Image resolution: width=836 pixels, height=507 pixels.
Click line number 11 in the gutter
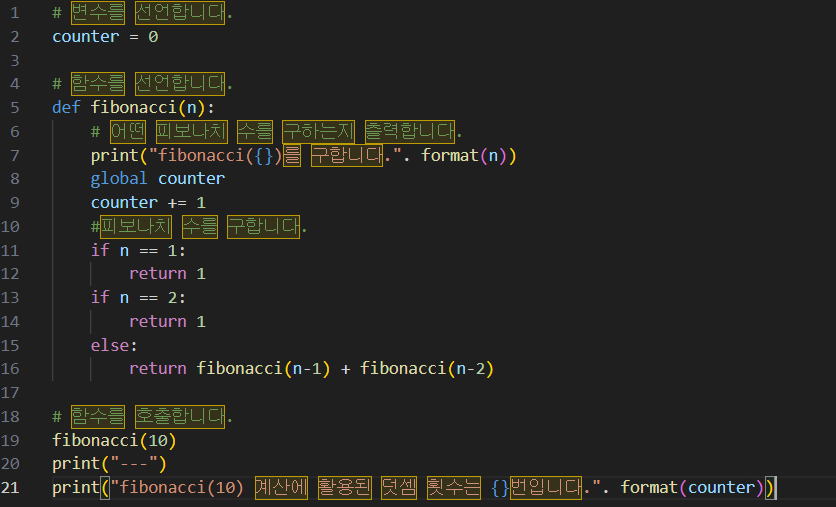click(x=10, y=251)
